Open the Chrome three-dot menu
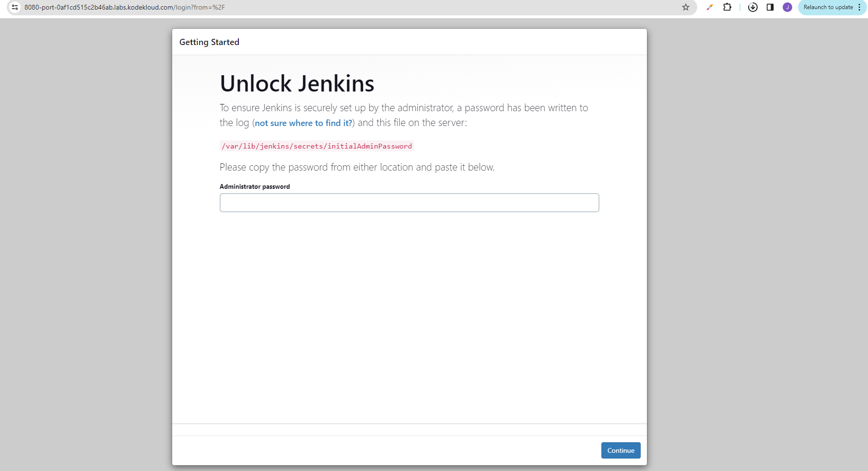Viewport: 868px width, 471px height. [x=859, y=7]
